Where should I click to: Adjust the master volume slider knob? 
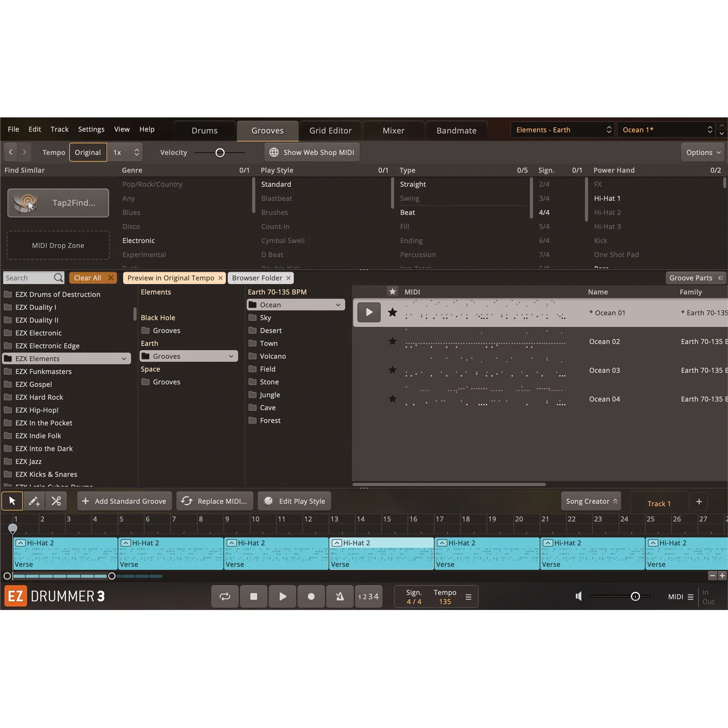pos(635,596)
